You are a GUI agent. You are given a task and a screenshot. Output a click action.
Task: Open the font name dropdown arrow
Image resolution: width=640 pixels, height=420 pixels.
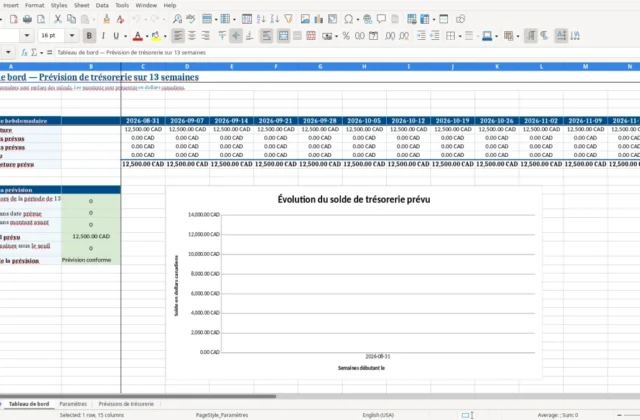(x=27, y=36)
